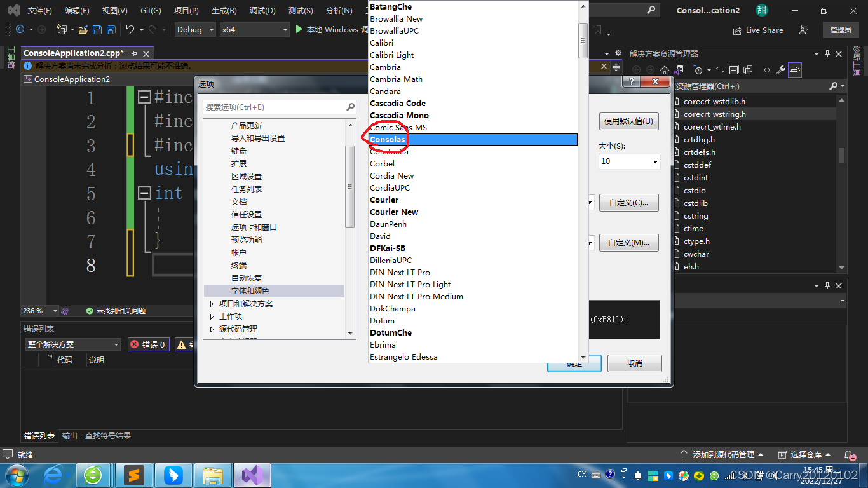Click the font list vertical scrollbar

[583, 182]
